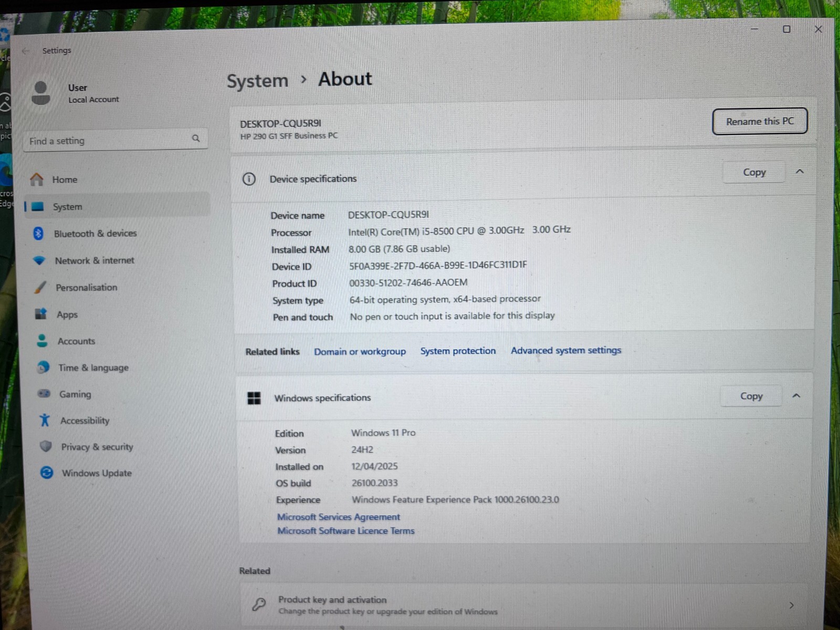Click in the Find a setting search box
This screenshot has width=840, height=630.
pos(115,140)
